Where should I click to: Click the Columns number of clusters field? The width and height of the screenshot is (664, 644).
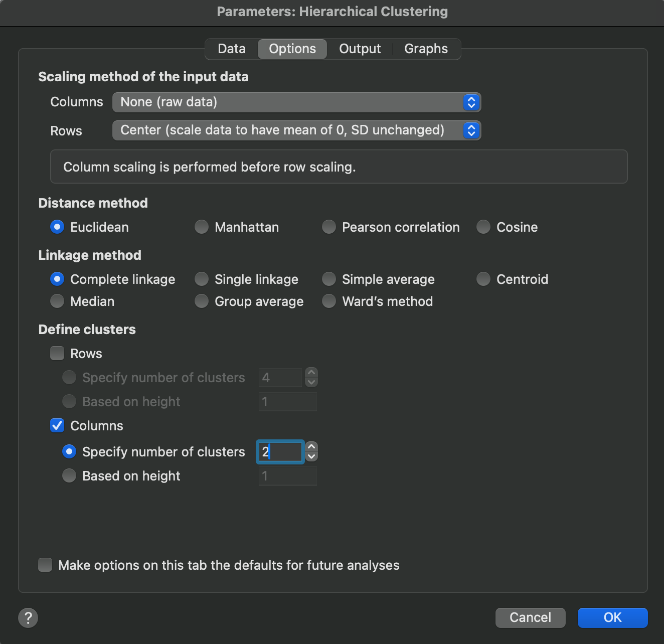point(281,452)
